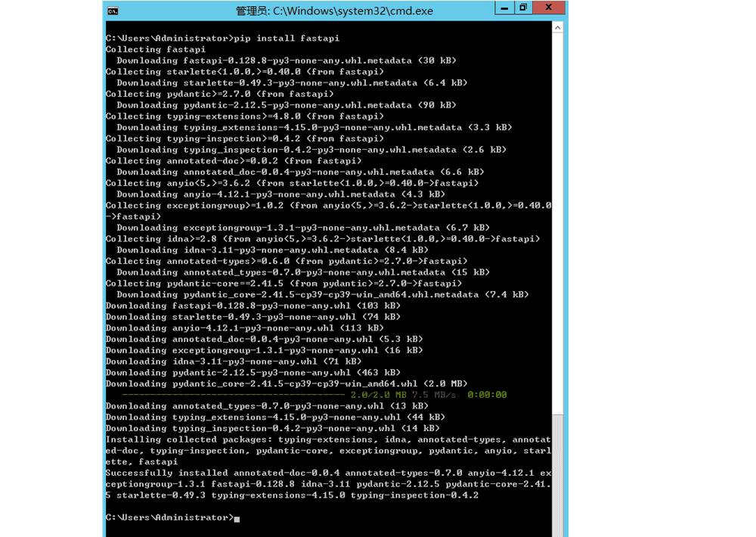Viewport: 756px width, 537px height.
Task: Click the dashed download progress bar
Action: click(x=233, y=395)
